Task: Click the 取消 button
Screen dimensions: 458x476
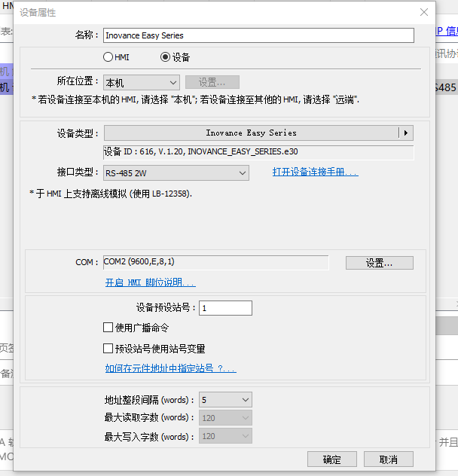Action: (x=388, y=459)
